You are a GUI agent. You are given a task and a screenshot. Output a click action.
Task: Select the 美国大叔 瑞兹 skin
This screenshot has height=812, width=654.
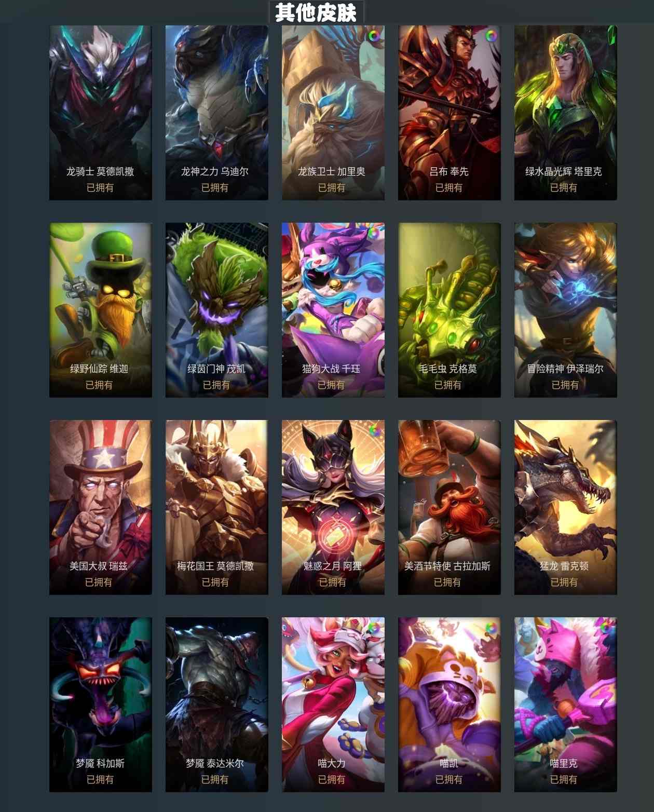pos(101,507)
